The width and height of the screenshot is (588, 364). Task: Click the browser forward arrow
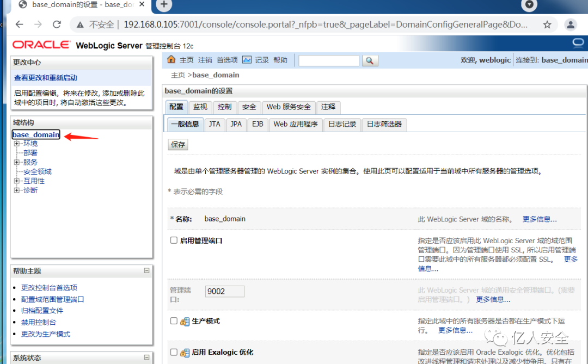[x=38, y=24]
